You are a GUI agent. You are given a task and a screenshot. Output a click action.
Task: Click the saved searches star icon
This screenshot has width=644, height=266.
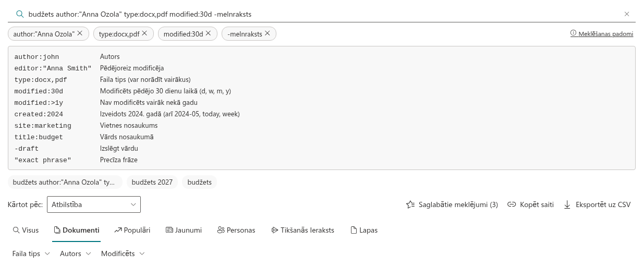point(410,204)
